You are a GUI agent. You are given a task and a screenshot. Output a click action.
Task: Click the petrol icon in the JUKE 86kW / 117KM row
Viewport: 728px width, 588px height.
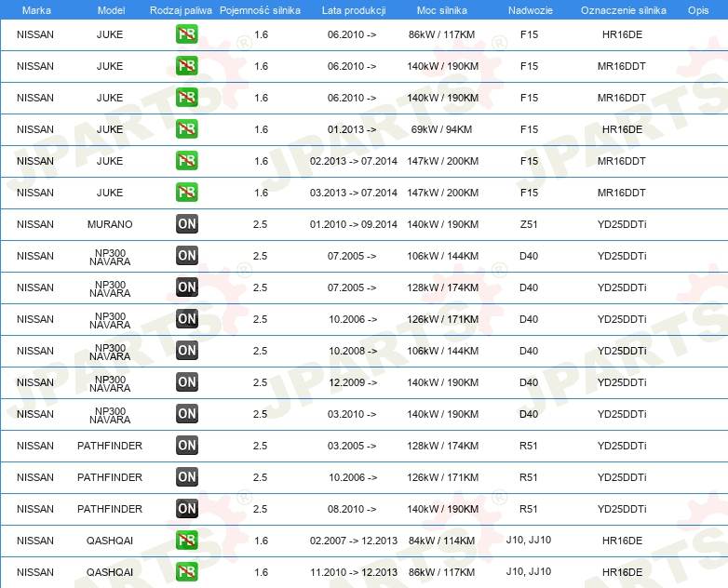click(x=186, y=34)
